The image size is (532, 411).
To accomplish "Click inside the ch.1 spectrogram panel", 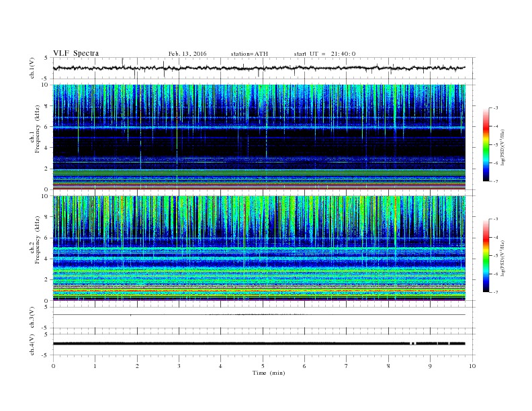I will tap(259, 137).
